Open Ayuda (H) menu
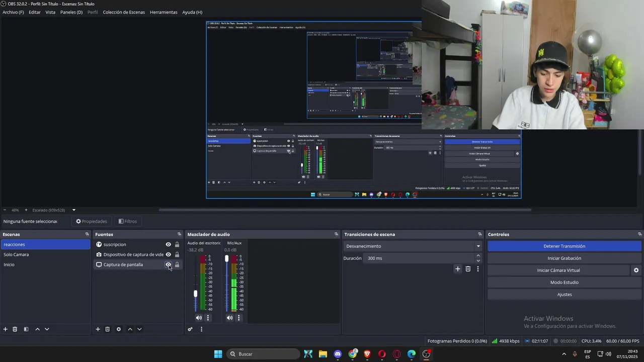The image size is (644, 362). [x=192, y=12]
